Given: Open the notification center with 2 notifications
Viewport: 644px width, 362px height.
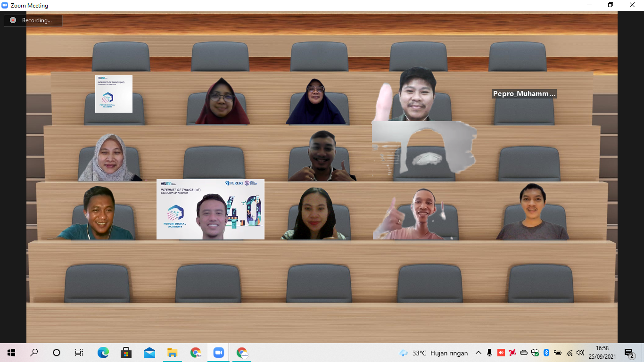Looking at the screenshot, I should point(629,353).
